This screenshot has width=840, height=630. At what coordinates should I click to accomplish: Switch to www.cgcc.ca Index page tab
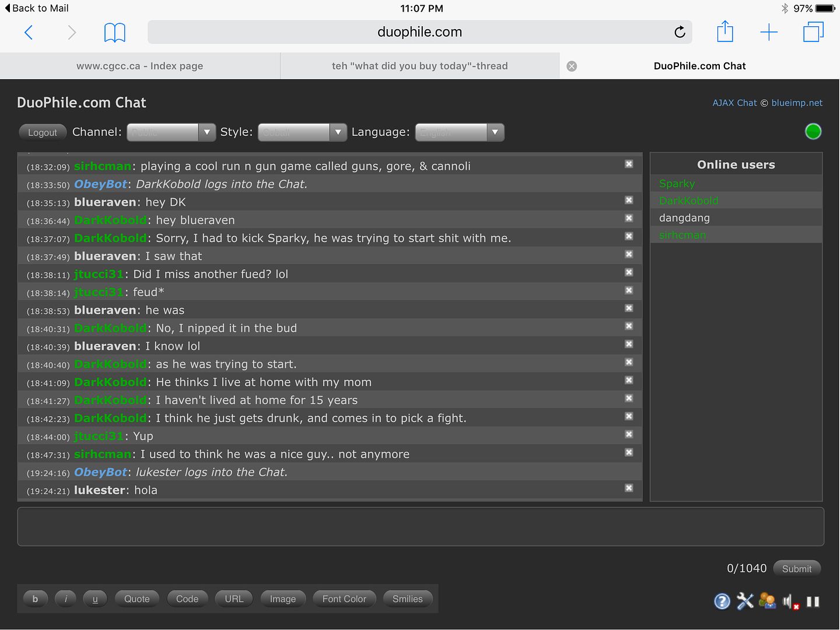tap(140, 66)
